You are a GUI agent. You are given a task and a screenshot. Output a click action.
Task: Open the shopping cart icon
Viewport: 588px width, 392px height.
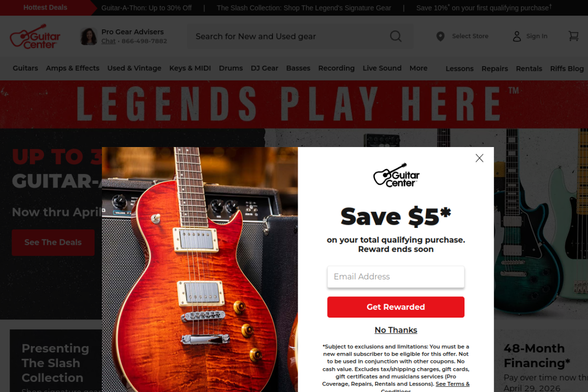[573, 36]
